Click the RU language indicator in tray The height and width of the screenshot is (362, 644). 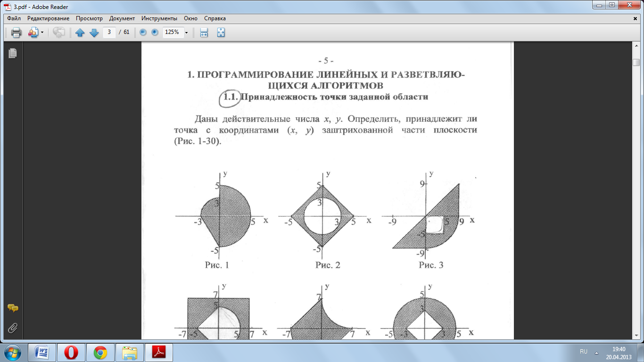click(x=584, y=352)
